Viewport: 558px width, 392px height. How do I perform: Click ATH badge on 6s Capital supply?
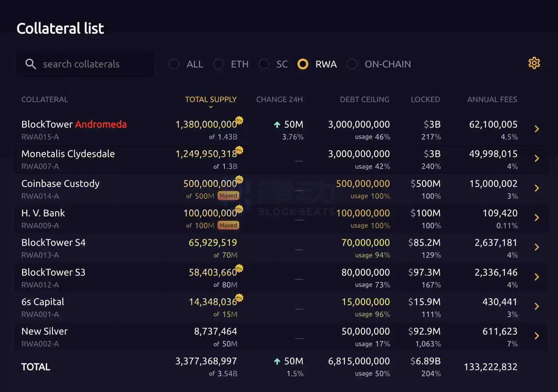[x=239, y=298]
